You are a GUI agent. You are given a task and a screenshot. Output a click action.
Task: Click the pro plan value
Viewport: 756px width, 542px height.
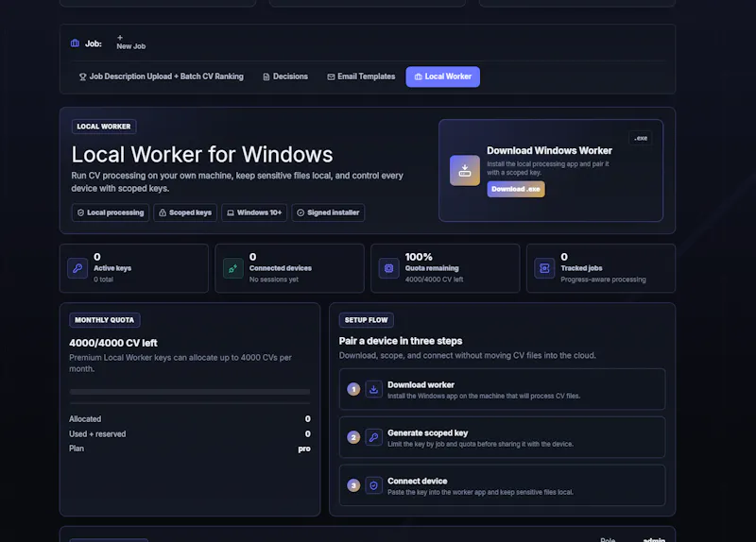pyautogui.click(x=304, y=449)
